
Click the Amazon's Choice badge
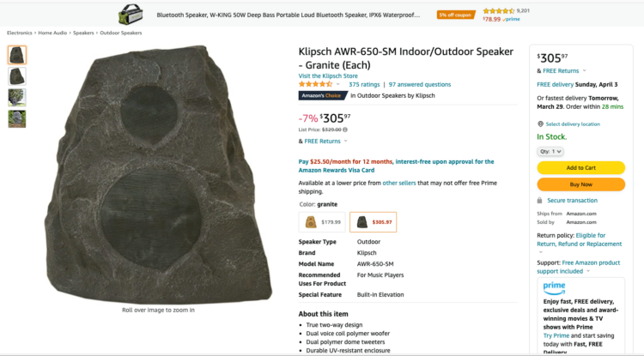coord(319,95)
